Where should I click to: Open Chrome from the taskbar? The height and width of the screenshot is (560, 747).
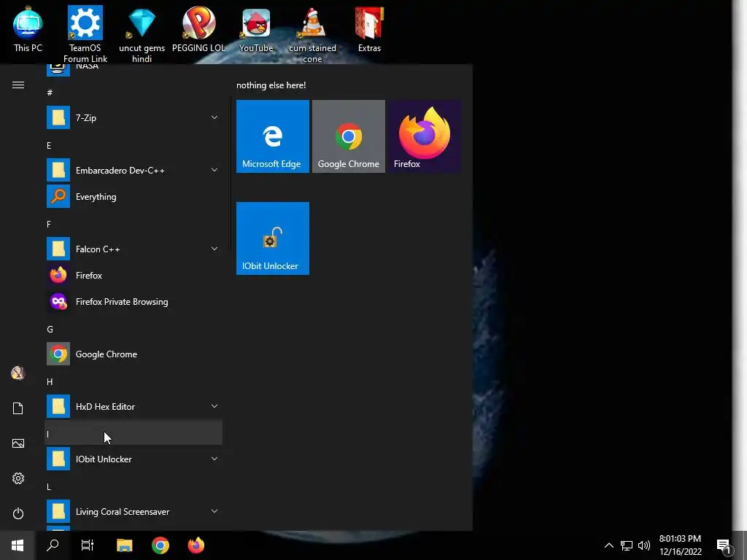[160, 545]
